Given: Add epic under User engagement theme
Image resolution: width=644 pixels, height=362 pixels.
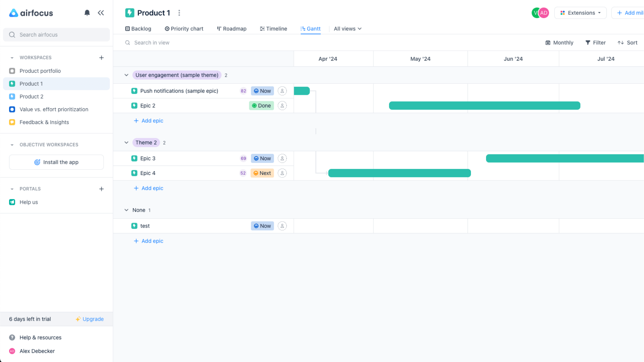Looking at the screenshot, I should point(148,121).
